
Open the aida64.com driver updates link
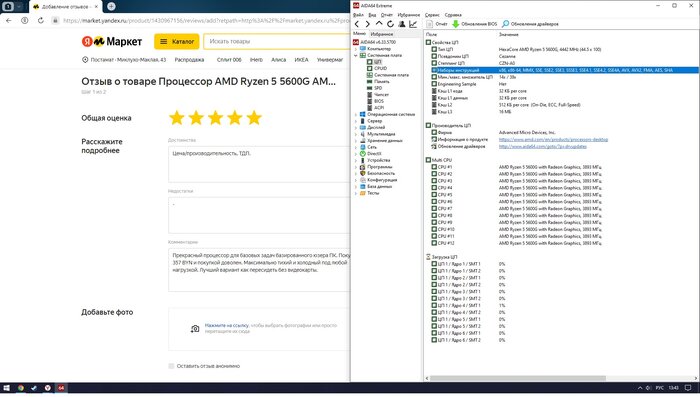[542, 146]
